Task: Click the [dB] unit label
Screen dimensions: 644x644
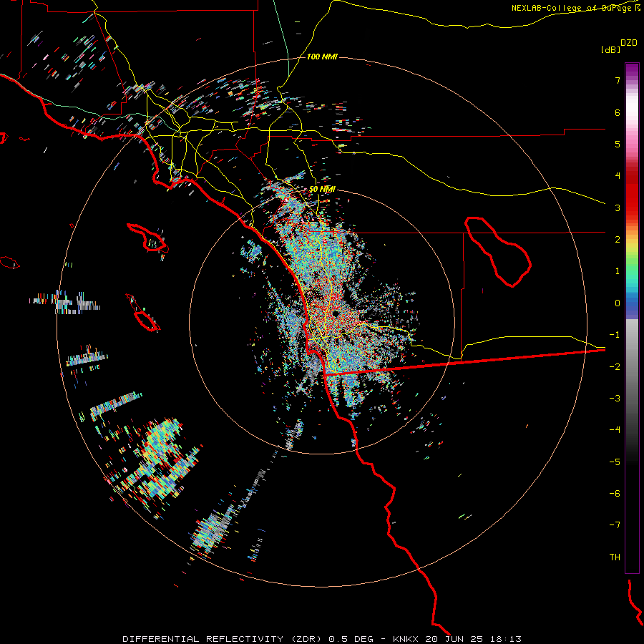Action: pyautogui.click(x=611, y=49)
